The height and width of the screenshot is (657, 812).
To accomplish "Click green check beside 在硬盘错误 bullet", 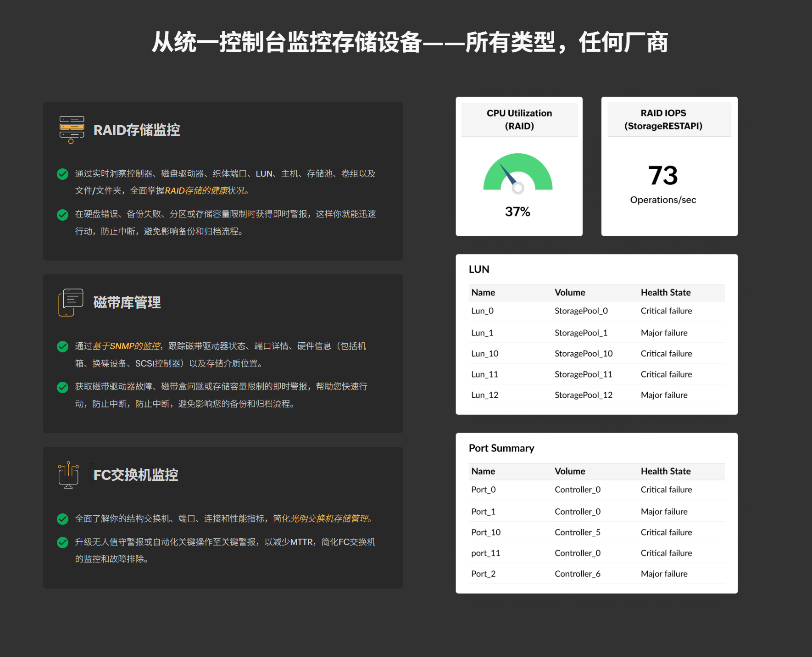I will click(x=62, y=214).
